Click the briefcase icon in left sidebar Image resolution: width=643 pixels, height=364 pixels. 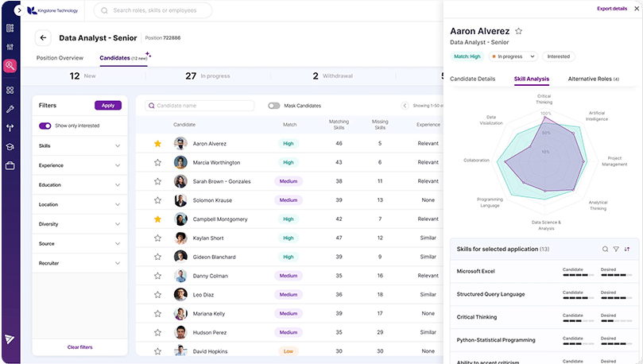click(x=10, y=165)
